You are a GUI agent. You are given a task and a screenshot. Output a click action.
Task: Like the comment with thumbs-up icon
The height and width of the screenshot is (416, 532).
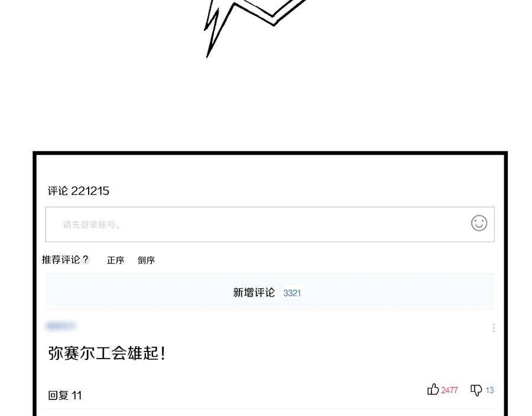tap(433, 389)
